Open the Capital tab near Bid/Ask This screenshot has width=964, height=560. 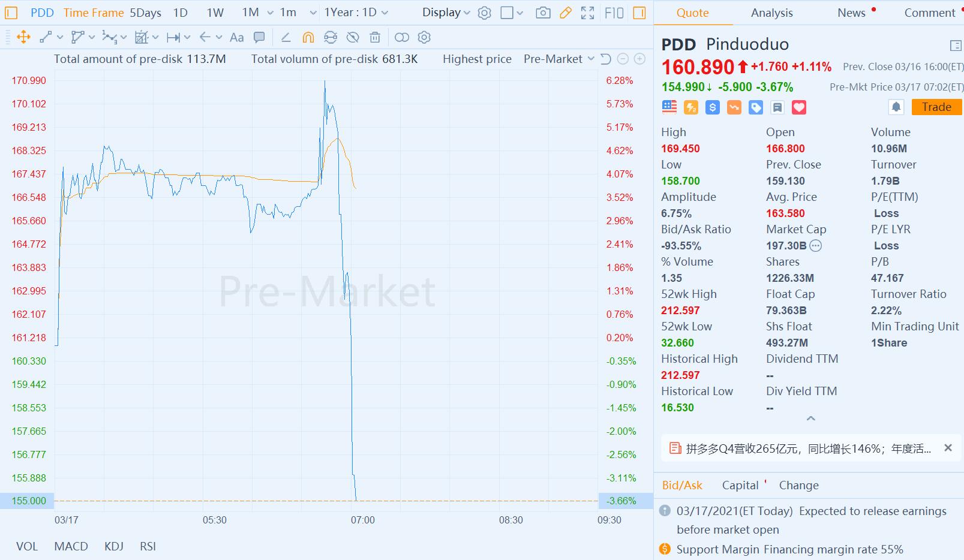pyautogui.click(x=741, y=485)
